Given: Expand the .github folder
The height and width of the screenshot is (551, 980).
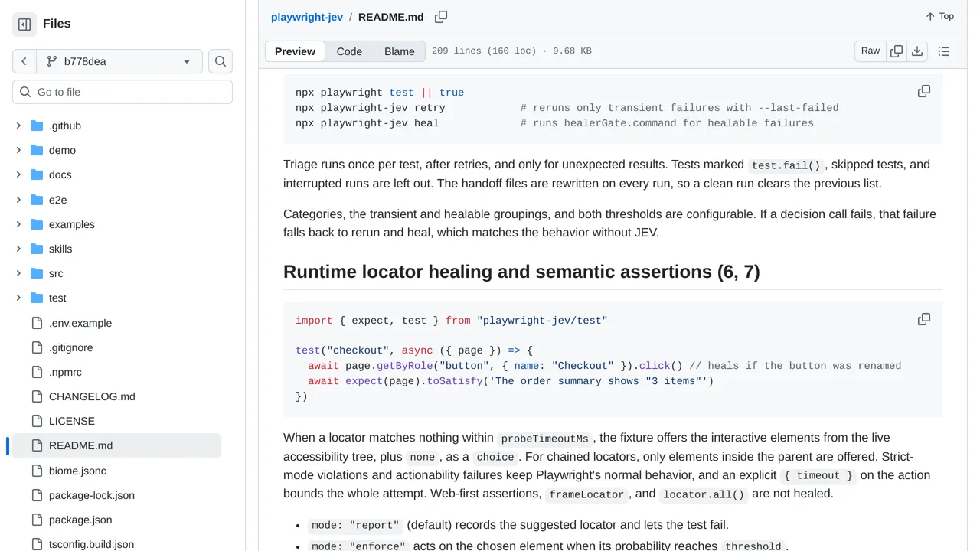Looking at the screenshot, I should click(18, 126).
